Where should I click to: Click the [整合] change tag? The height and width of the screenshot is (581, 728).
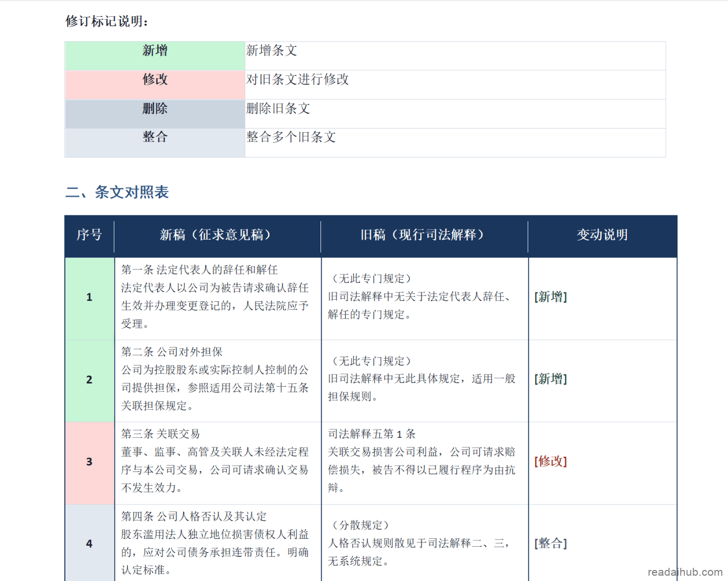[550, 544]
